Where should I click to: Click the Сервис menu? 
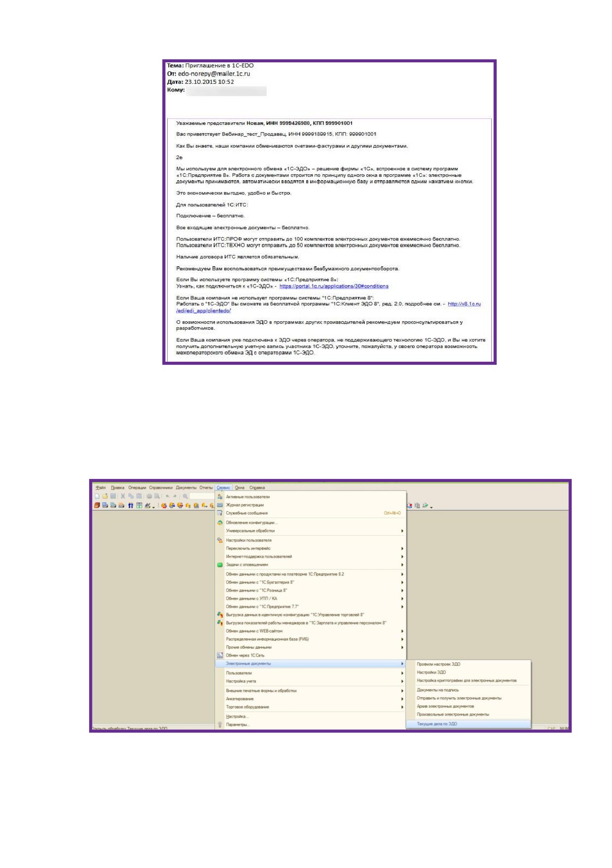pyautogui.click(x=224, y=487)
